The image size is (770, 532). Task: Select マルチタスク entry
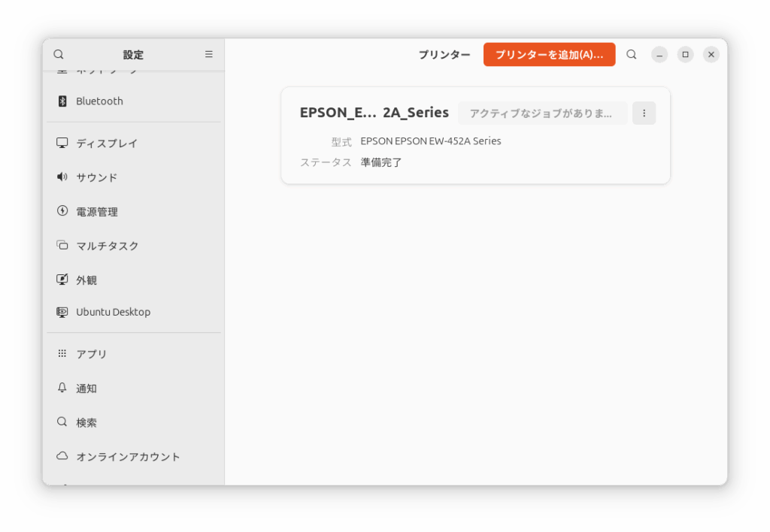(134, 246)
